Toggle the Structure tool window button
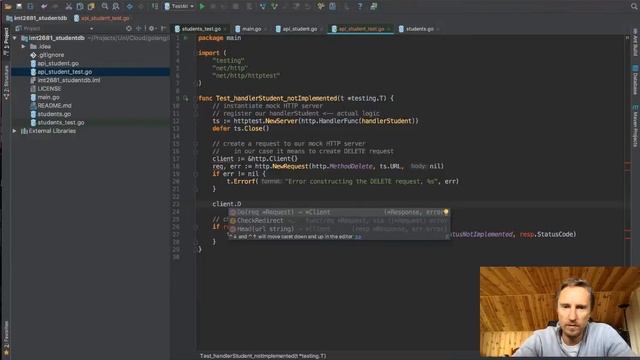This screenshot has width=640, height=360. coord(6,83)
